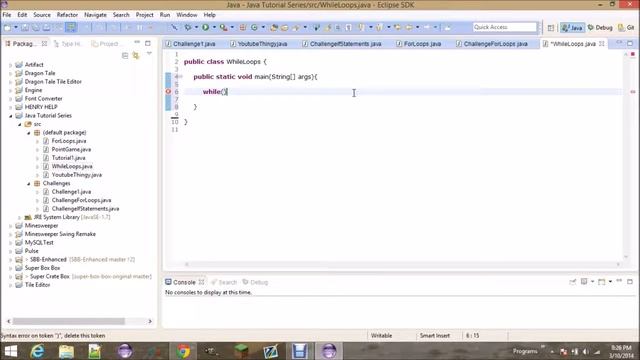Screen dimensions: 640x360
Task: Switch to ChallengeIfStatements.java editor tab
Action: (x=342, y=44)
